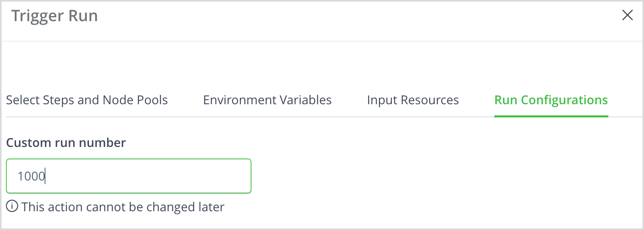Click the Trigger Run dialog title
Screen dimensions: 644x230
55,16
